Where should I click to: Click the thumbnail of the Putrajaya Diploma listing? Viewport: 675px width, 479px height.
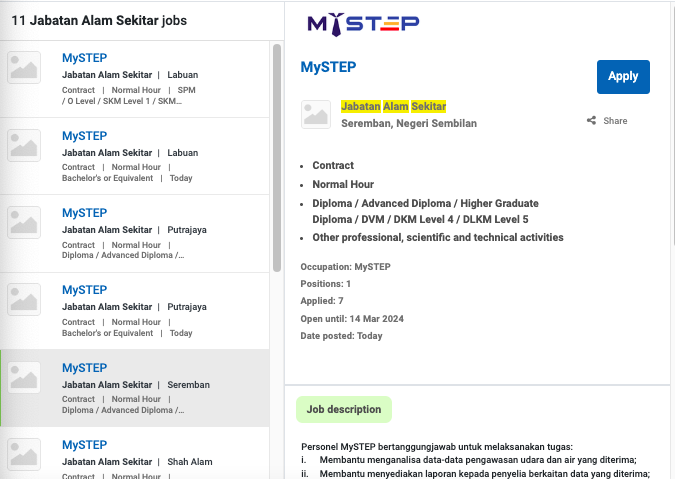(24, 222)
